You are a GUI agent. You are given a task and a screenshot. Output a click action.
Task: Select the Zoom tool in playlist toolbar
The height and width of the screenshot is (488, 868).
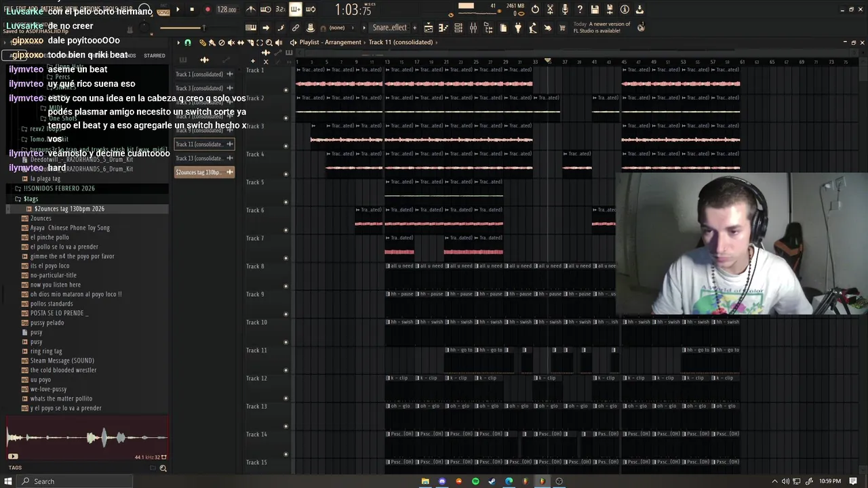tap(269, 43)
